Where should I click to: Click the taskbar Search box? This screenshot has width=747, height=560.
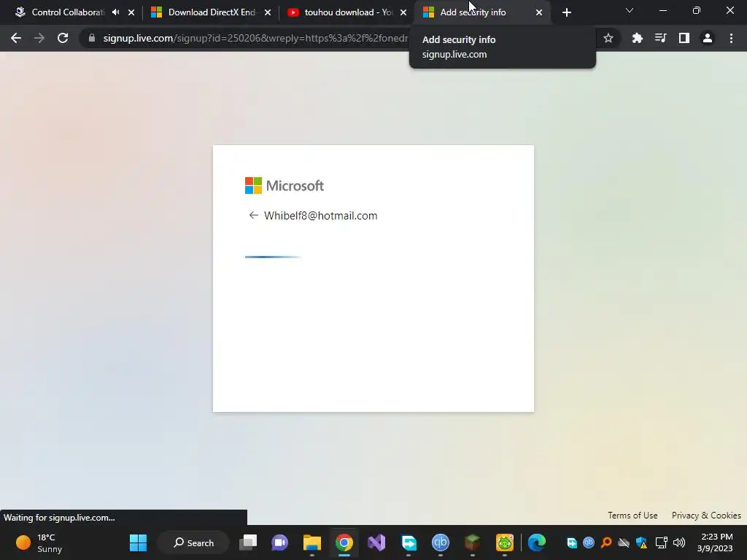click(x=193, y=542)
